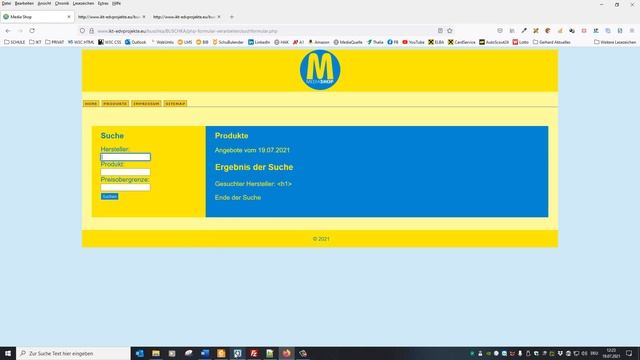Open the Extras menu
Viewport: 640px width, 360px height.
(103, 3)
